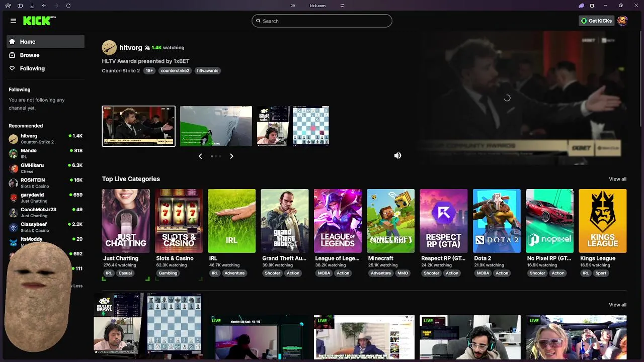The height and width of the screenshot is (362, 644).
Task: Toggle the browser sidebar panel icon
Action: tap(20, 6)
